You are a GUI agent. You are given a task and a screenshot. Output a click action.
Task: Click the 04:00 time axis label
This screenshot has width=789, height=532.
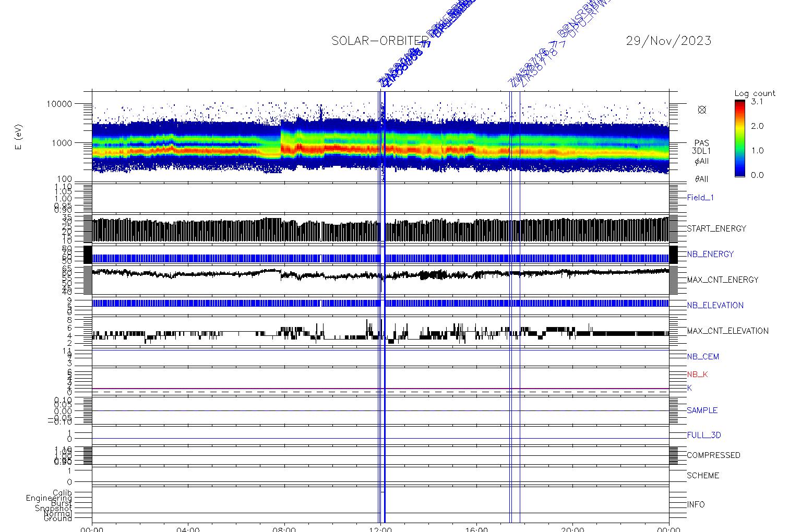coord(188,529)
